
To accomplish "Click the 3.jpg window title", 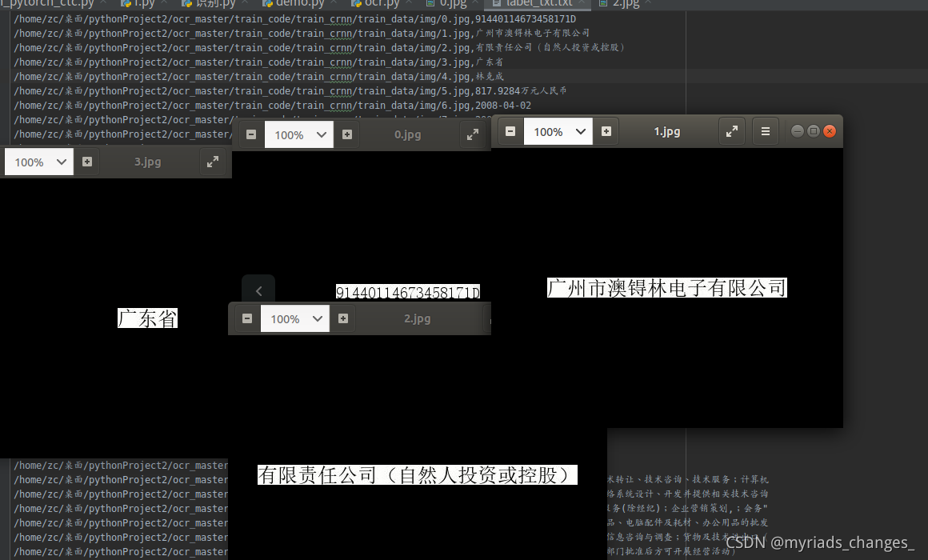I will [147, 162].
